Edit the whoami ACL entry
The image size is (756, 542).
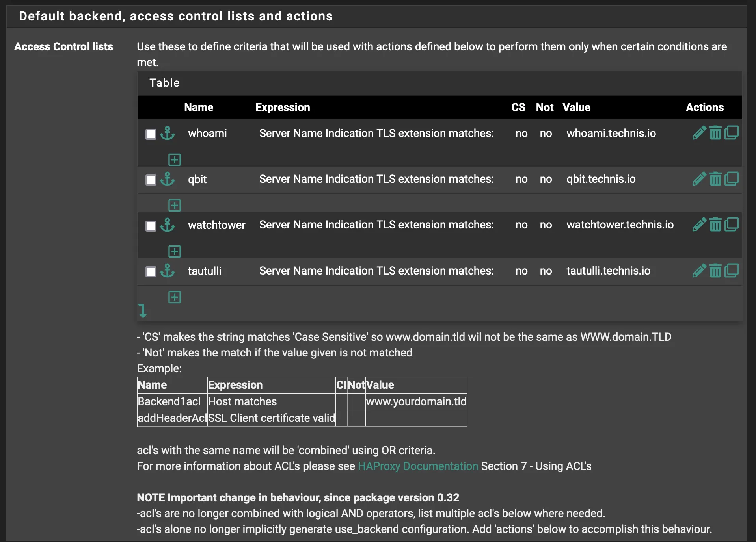699,133
